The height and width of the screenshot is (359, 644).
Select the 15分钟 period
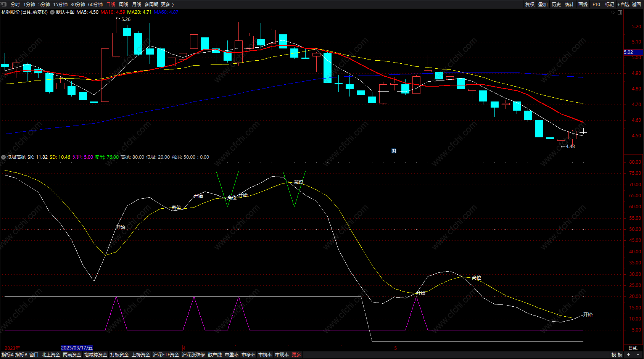coord(60,4)
